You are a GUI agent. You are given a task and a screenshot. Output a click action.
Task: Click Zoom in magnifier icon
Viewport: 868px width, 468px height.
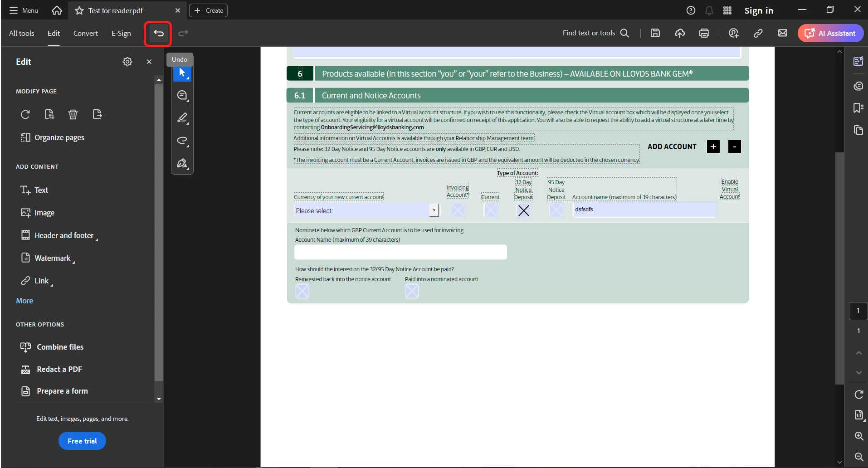pos(859,436)
